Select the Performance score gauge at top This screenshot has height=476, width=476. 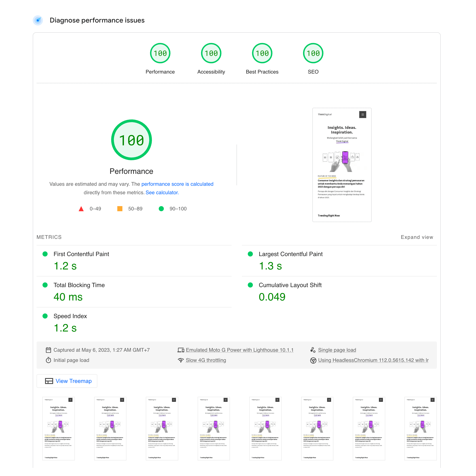coord(160,53)
